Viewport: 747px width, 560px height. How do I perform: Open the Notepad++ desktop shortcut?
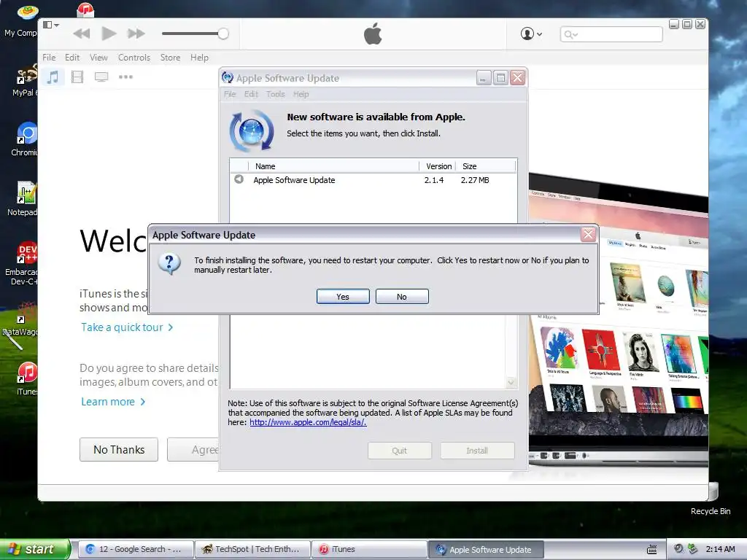pos(23,199)
